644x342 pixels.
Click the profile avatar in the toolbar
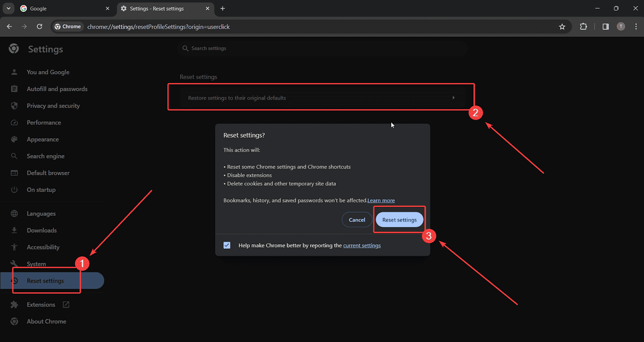click(621, 26)
